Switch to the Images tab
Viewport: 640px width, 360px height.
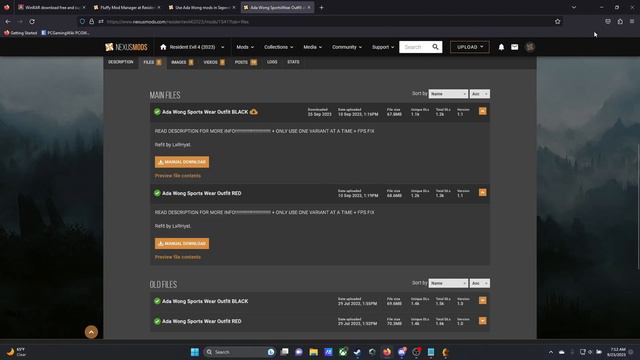[x=182, y=62]
